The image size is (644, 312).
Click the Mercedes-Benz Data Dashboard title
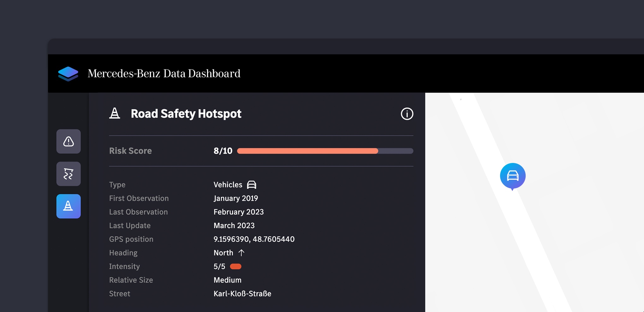click(164, 74)
